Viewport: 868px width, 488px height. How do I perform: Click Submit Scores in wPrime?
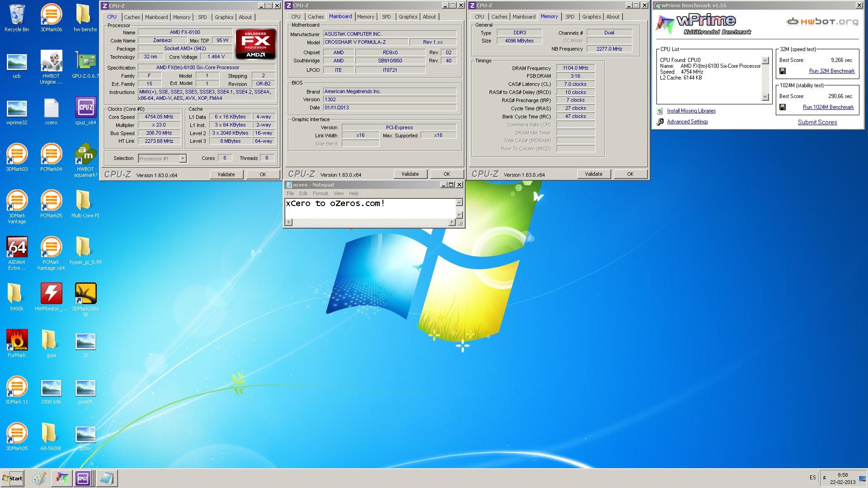(x=817, y=122)
